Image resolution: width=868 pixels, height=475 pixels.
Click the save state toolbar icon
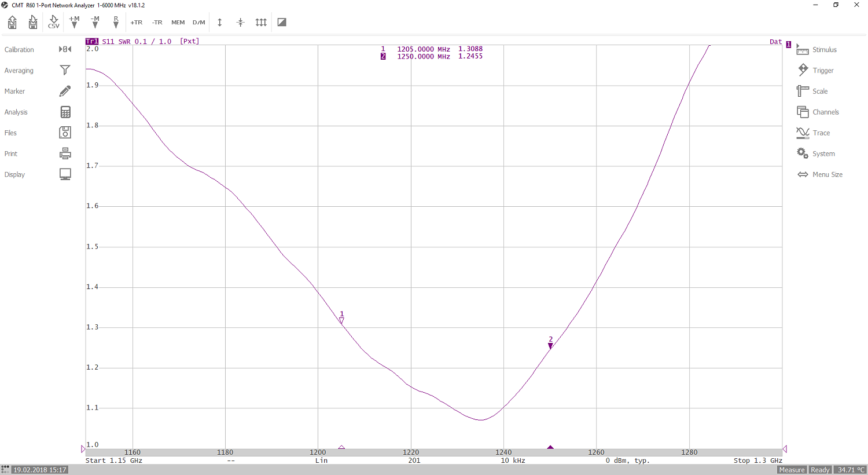click(33, 23)
